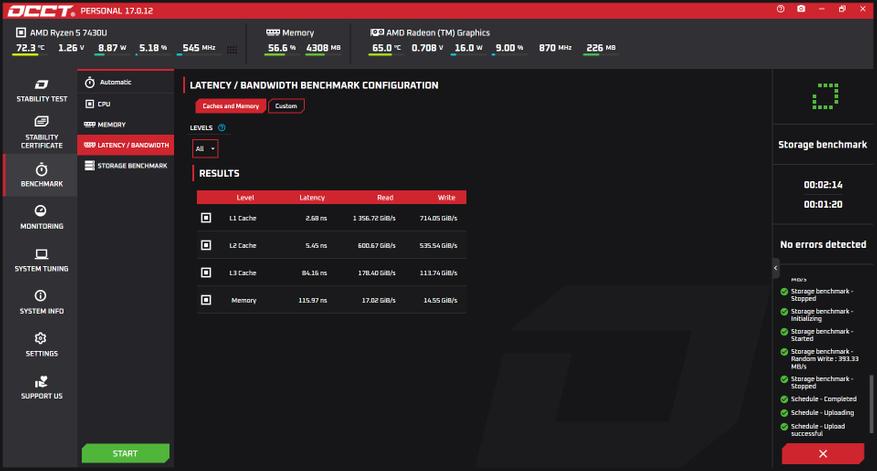The width and height of the screenshot is (877, 471).
Task: Click the help icon in title bar
Action: (780, 9)
